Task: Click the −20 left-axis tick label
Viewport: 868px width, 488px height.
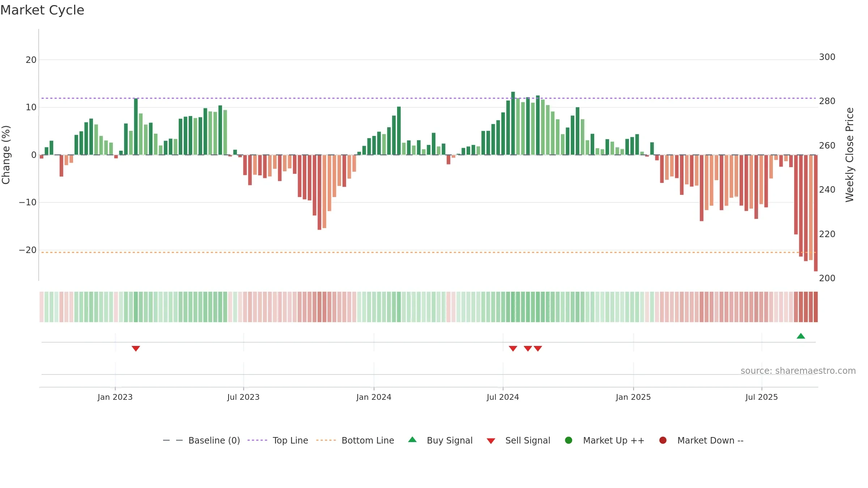Action: pos(28,250)
